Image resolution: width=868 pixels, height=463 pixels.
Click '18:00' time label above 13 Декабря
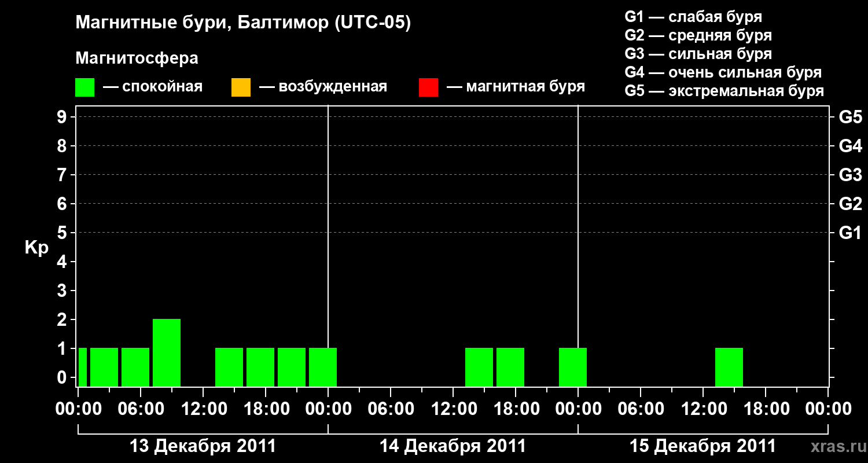pos(266,409)
